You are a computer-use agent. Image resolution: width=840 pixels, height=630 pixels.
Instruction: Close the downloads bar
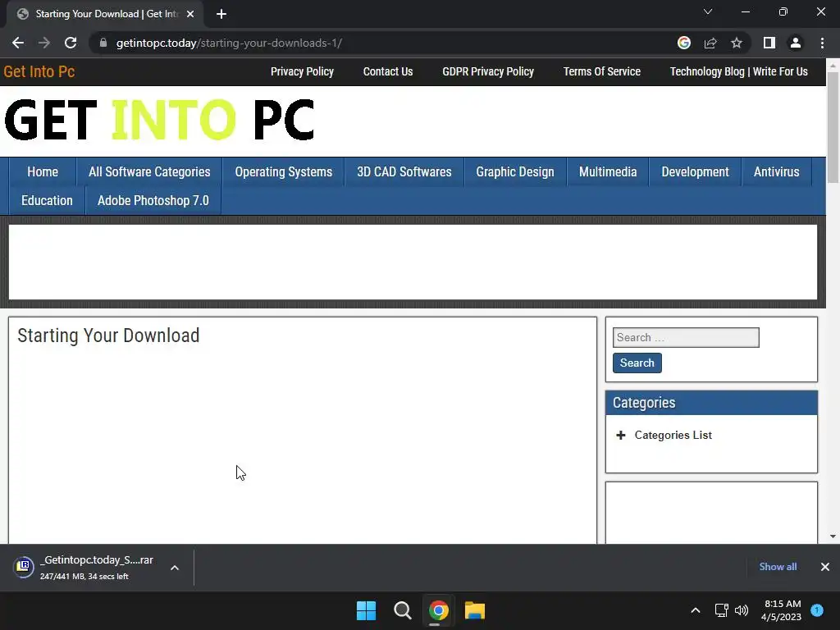pyautogui.click(x=825, y=567)
